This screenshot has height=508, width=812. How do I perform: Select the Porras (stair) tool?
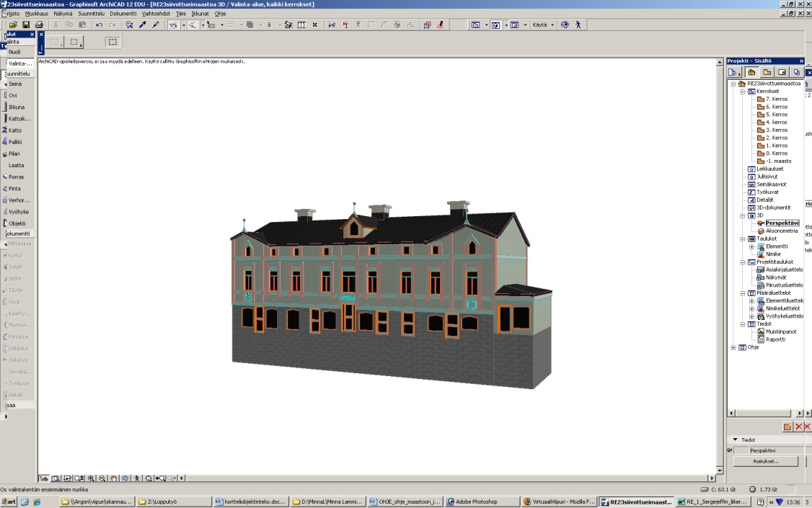[17, 177]
